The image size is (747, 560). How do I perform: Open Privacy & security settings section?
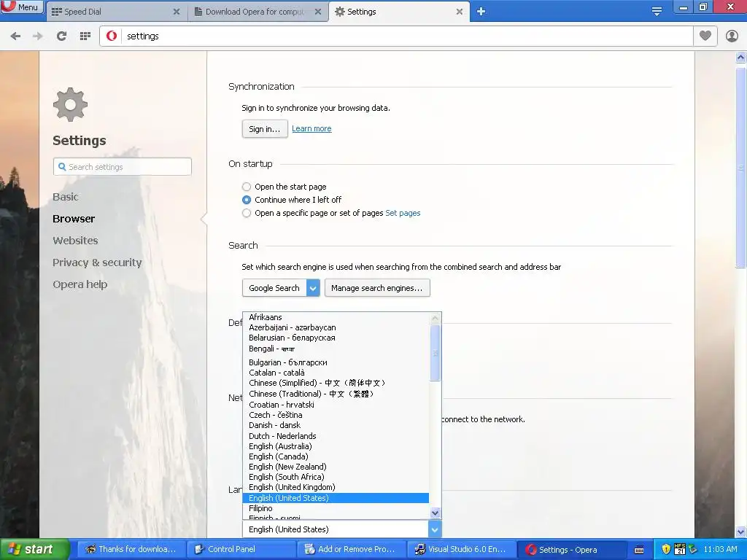click(x=97, y=262)
